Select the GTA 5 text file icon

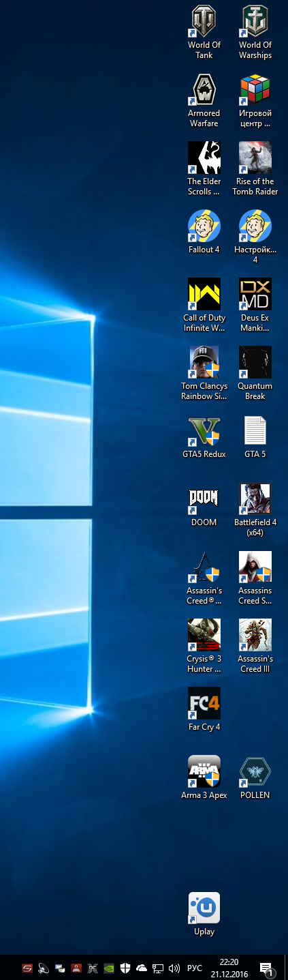[x=255, y=430]
